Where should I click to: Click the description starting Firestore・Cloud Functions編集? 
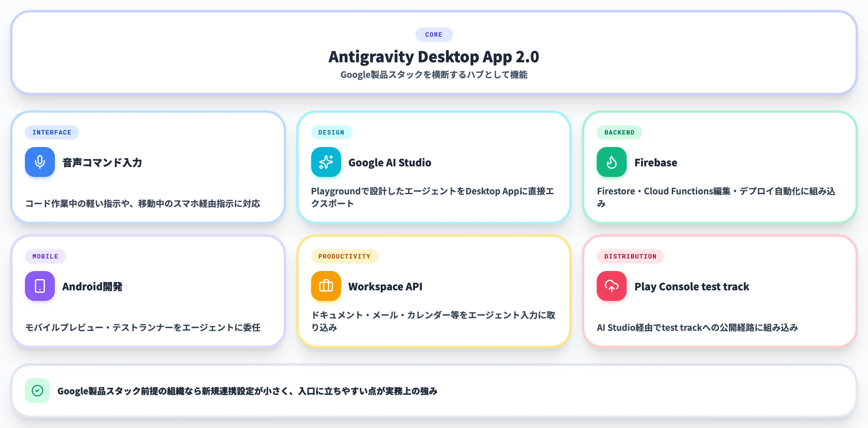(x=716, y=197)
